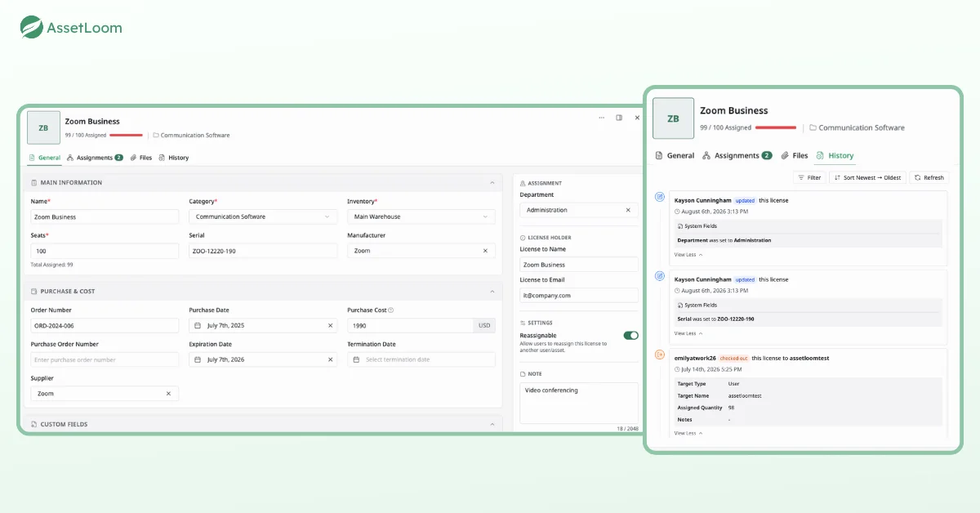
Task: Click the Purchase Cost help info icon
Action: tap(390, 310)
